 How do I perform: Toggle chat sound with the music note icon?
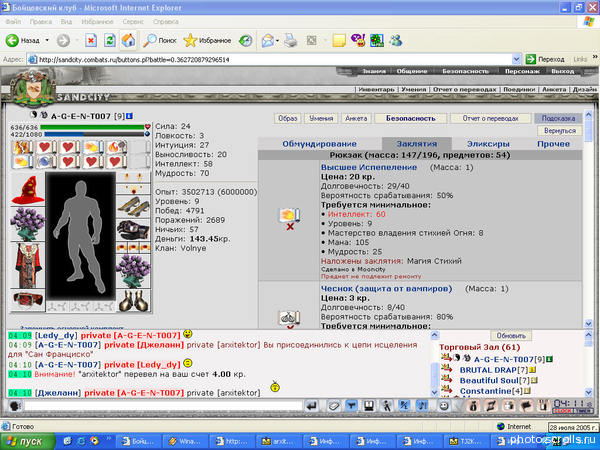422,406
